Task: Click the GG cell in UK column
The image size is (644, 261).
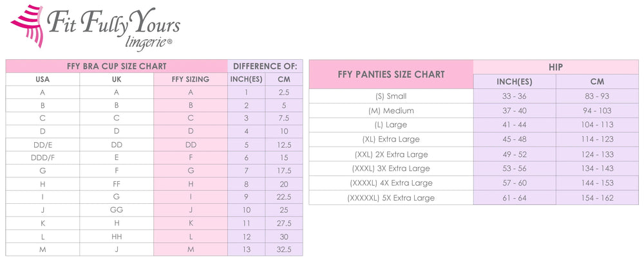Action: 117,210
